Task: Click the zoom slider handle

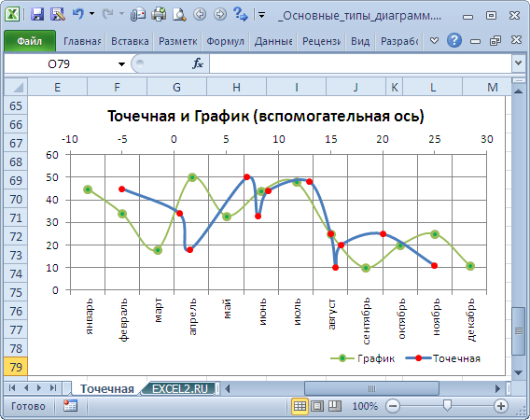Action: coord(447,405)
